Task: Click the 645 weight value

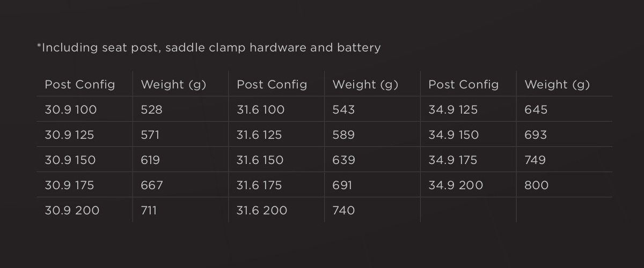Action: pyautogui.click(x=536, y=110)
